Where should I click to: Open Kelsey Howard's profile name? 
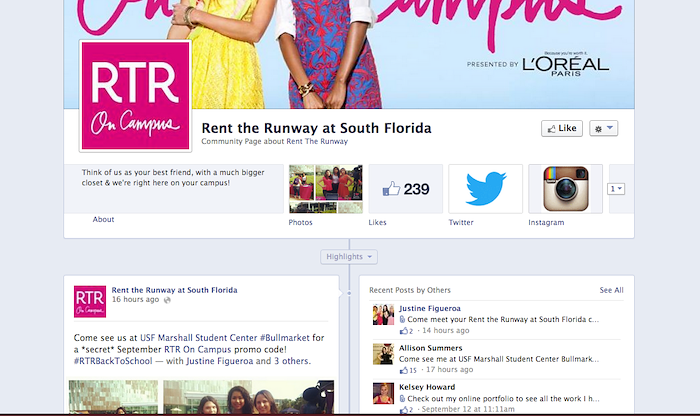click(427, 387)
